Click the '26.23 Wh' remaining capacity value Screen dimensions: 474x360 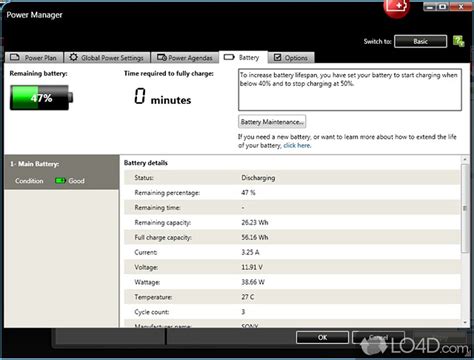coord(255,222)
